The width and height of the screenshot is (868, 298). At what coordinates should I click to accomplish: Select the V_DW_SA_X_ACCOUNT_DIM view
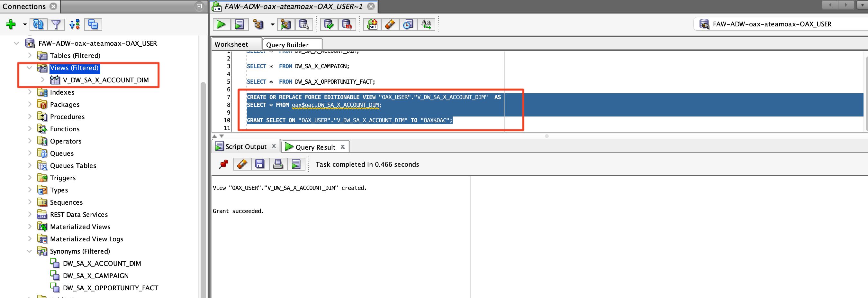coord(106,80)
